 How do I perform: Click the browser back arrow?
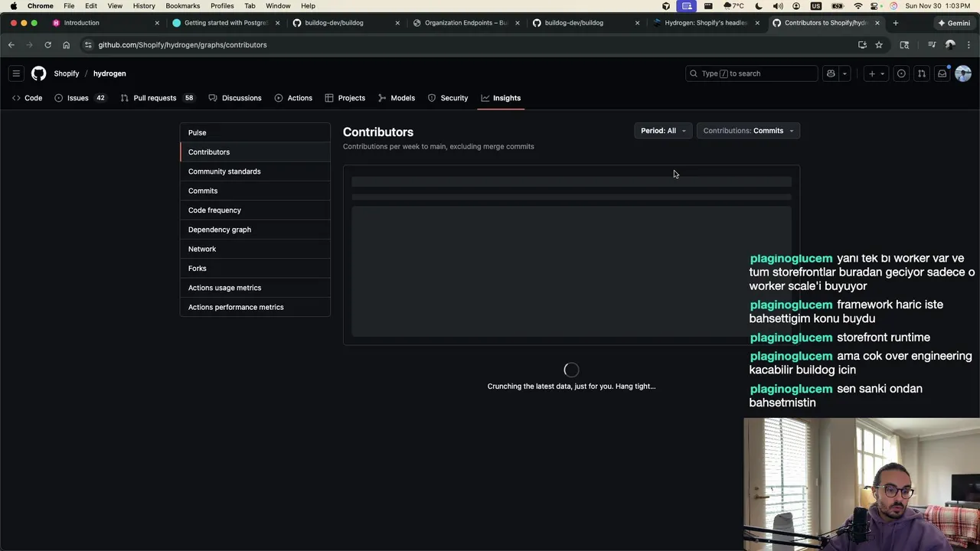11,45
